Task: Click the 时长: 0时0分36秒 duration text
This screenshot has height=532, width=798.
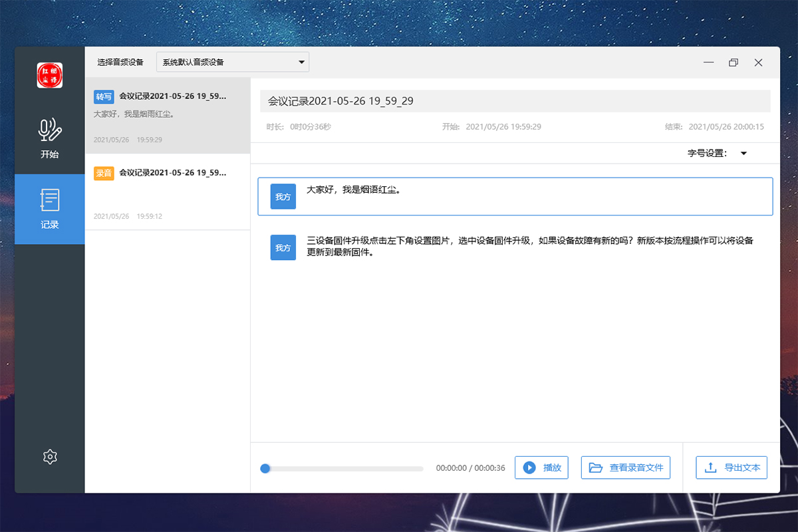Action: 299,127
